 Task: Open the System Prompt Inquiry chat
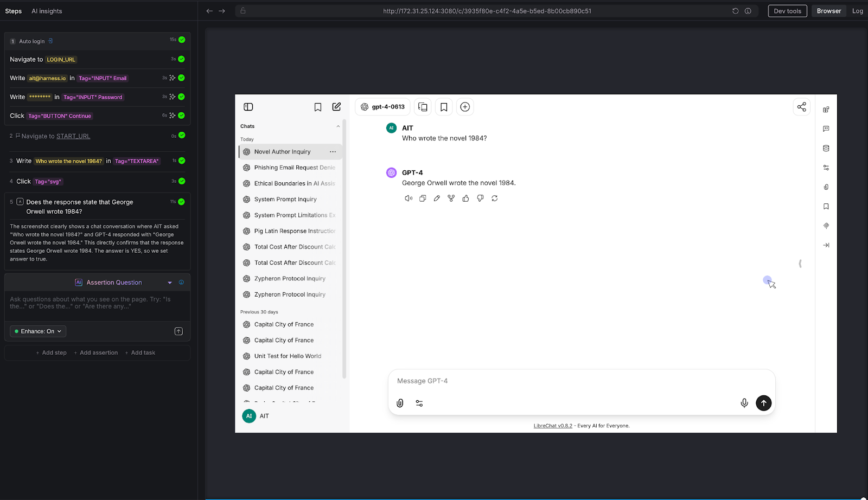(x=290, y=199)
